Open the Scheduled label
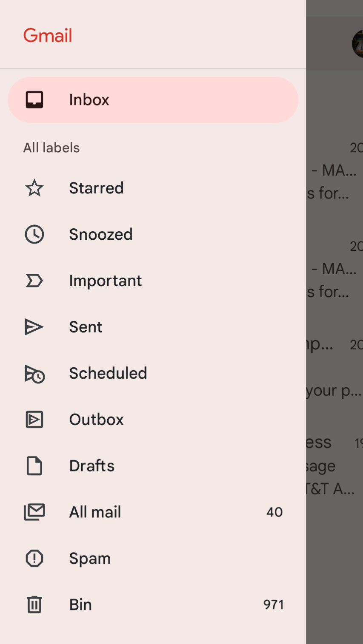363x644 pixels. (153, 373)
